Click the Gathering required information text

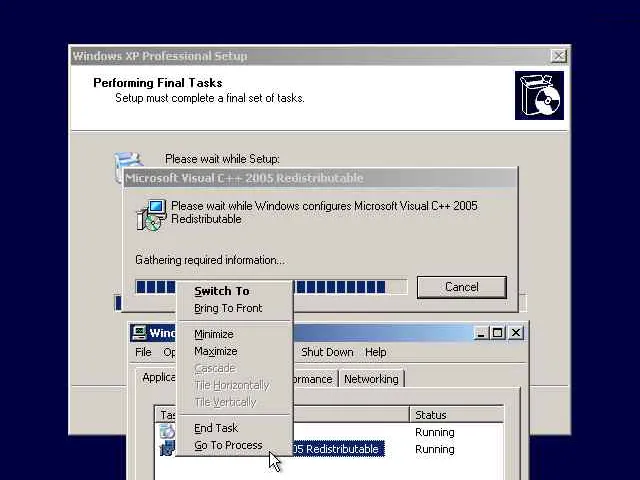click(x=210, y=260)
